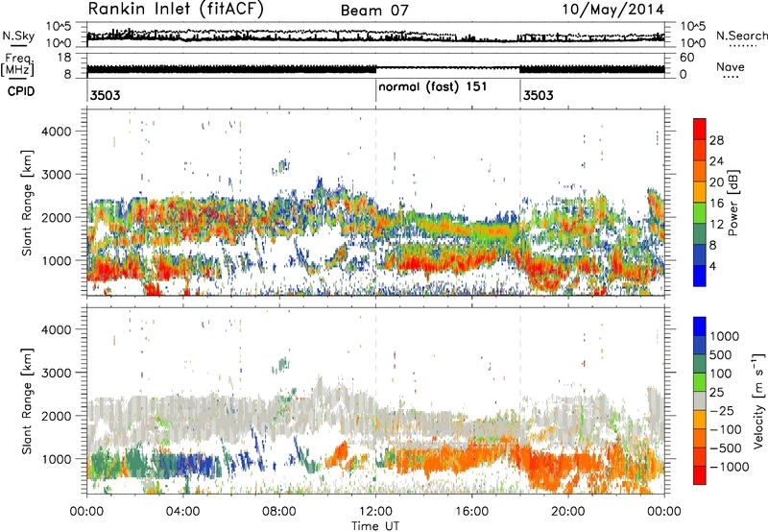This screenshot has width=768, height=532.
Task: Click the blue 1000 m/s Velocity colorbar segment
Action: 700,326
